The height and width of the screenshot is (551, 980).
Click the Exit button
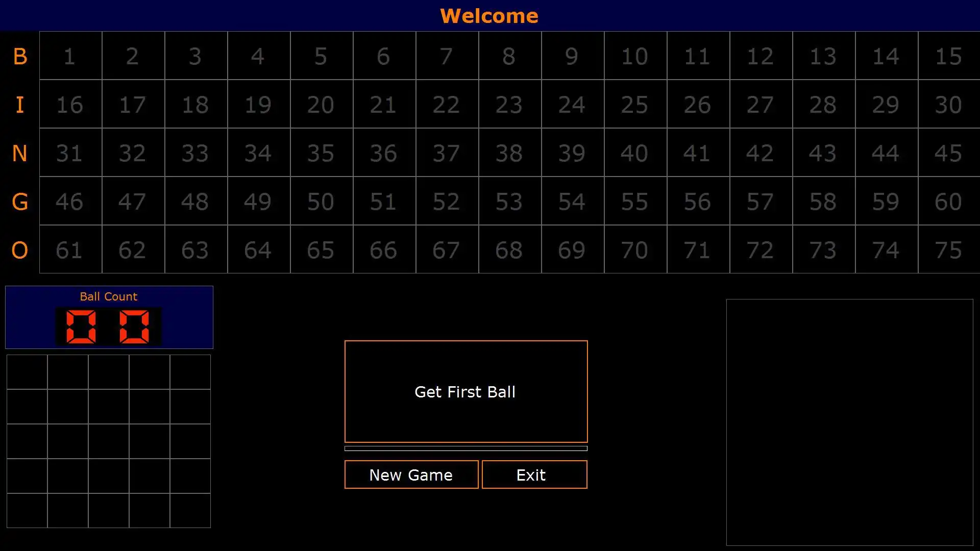531,474
